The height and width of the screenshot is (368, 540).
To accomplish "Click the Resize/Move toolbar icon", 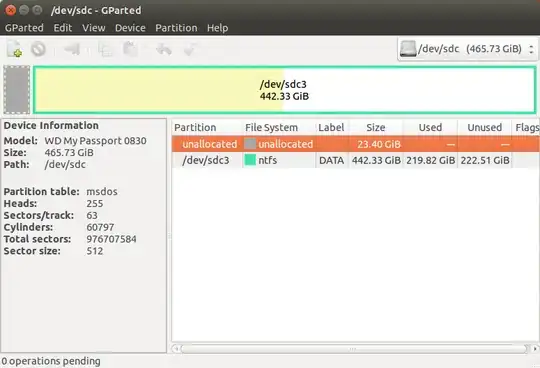I will click(72, 49).
